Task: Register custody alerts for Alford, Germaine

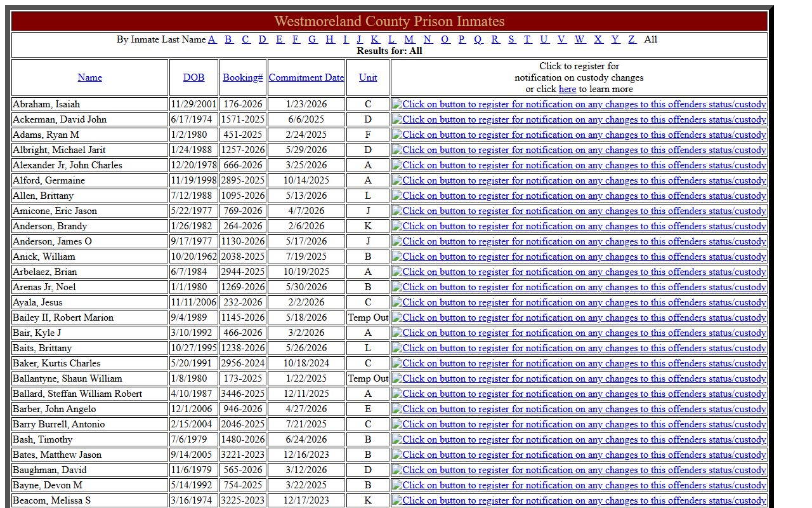Action: 579,180
